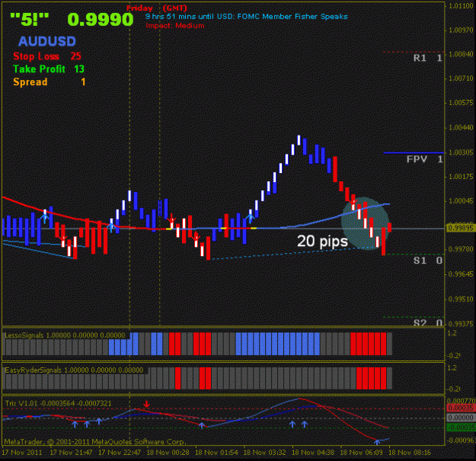
Task: Click the 18 Nov 04:38 time label
Action: 313,453
